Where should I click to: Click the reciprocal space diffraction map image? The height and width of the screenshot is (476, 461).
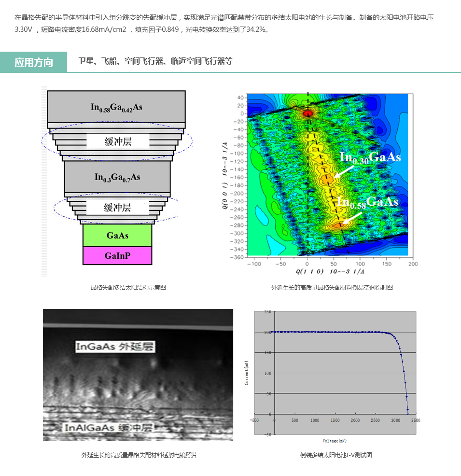click(x=320, y=183)
